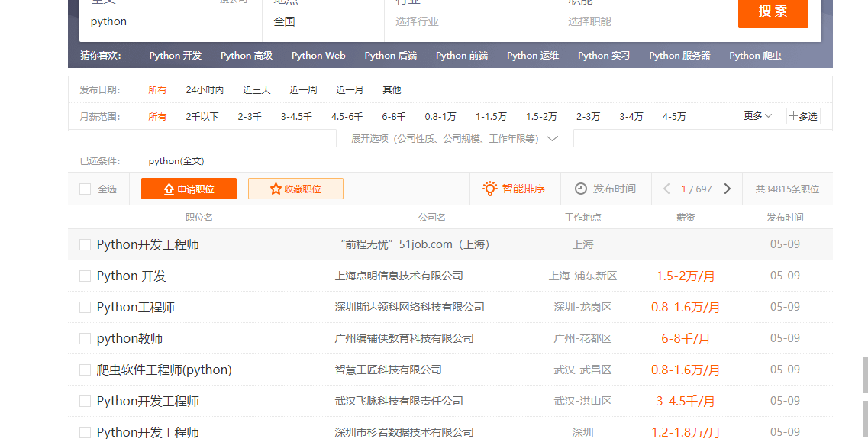Go to previous results page arrow
This screenshot has width=868, height=439.
(x=667, y=189)
